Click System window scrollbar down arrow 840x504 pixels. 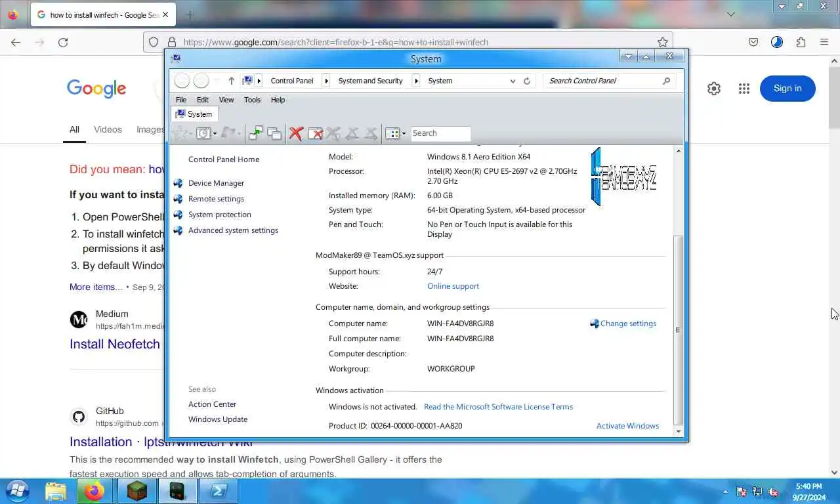point(678,432)
